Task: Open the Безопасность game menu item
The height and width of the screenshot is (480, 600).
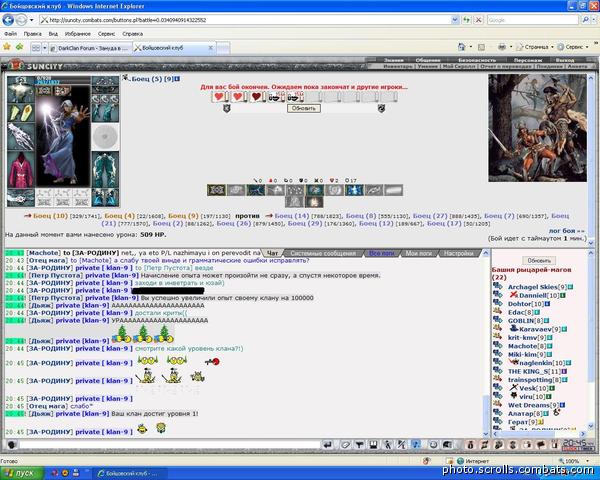Action: coord(477,60)
